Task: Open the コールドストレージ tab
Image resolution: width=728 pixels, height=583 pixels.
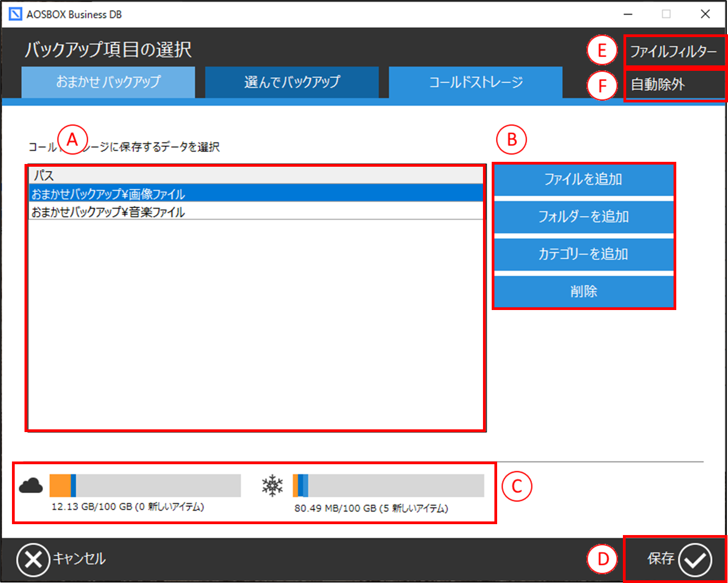Action: click(x=476, y=82)
